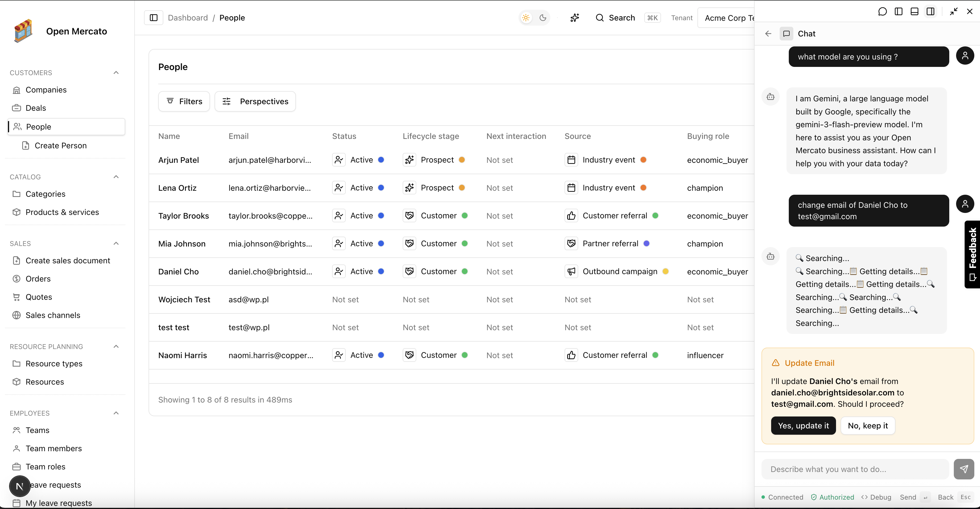Screen dimensions: 980x509
Task: Send the chat message using paper plane icon
Action: point(964,469)
